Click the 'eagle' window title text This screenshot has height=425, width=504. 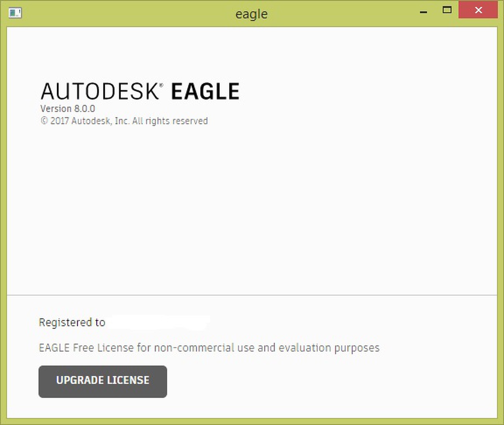252,14
